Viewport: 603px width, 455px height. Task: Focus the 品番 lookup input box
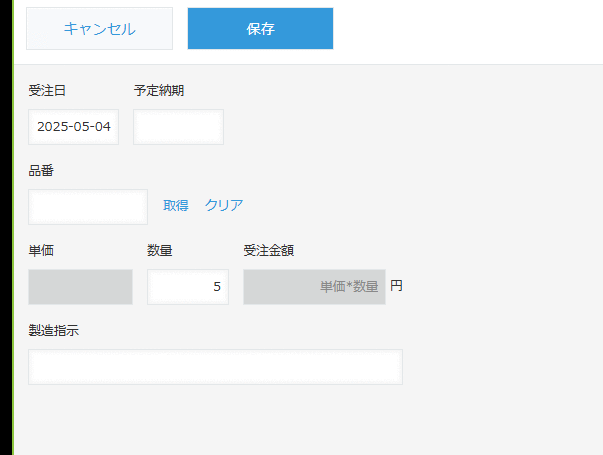pos(88,206)
